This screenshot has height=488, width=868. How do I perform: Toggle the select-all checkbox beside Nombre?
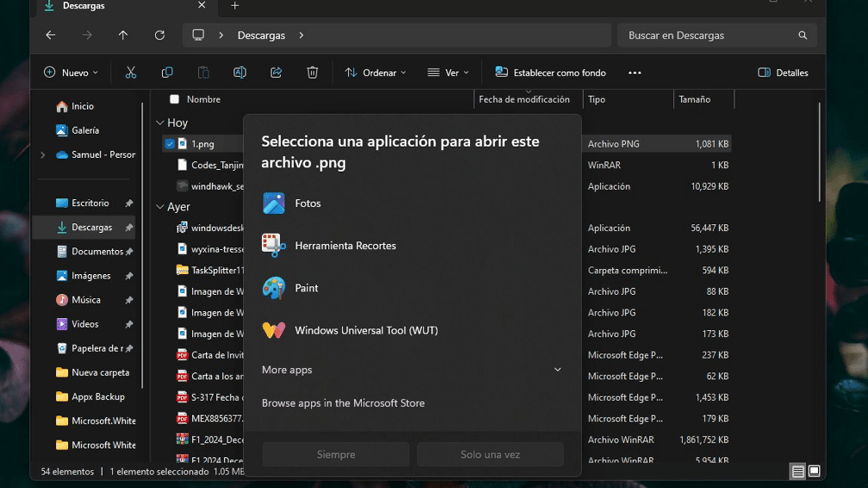175,99
